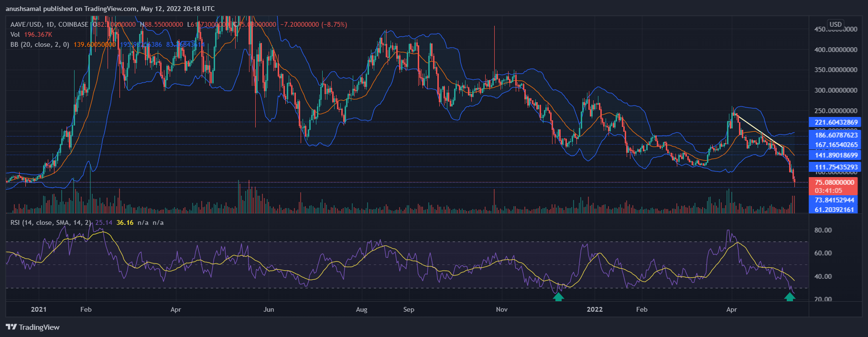
Task: Click the orange BB basis value 139.60
Action: [94, 44]
